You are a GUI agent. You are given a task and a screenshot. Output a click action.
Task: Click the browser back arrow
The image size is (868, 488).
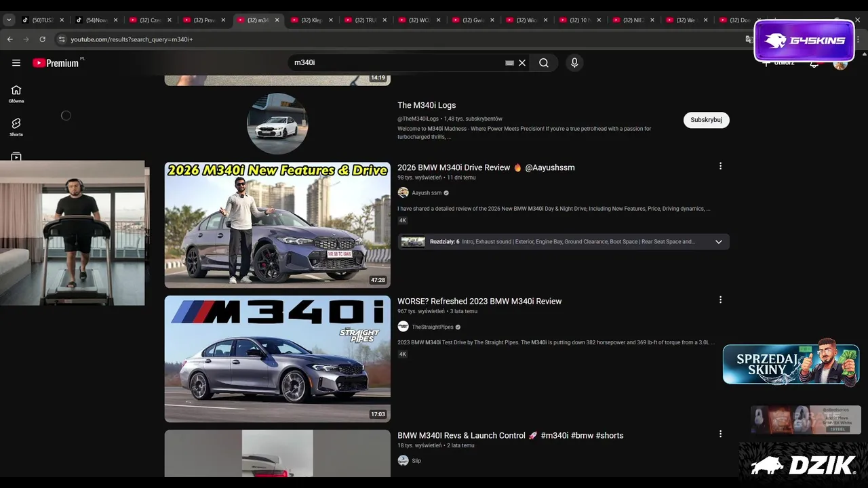pos(10,39)
